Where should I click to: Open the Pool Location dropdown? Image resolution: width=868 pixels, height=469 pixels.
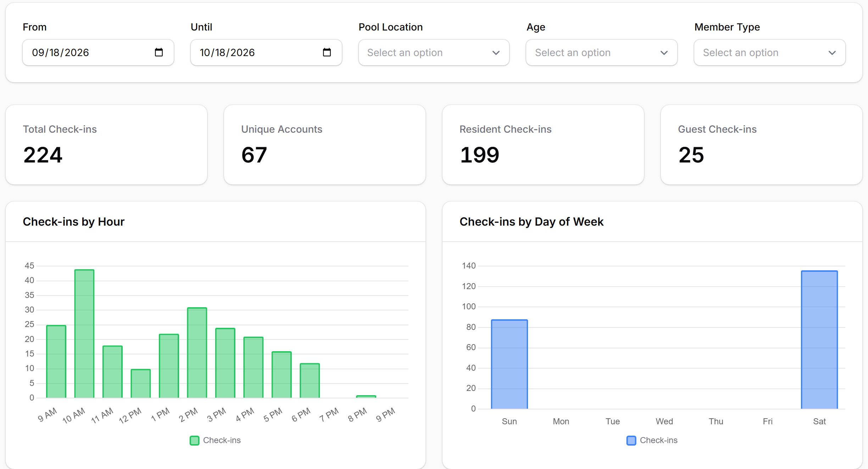pos(434,53)
